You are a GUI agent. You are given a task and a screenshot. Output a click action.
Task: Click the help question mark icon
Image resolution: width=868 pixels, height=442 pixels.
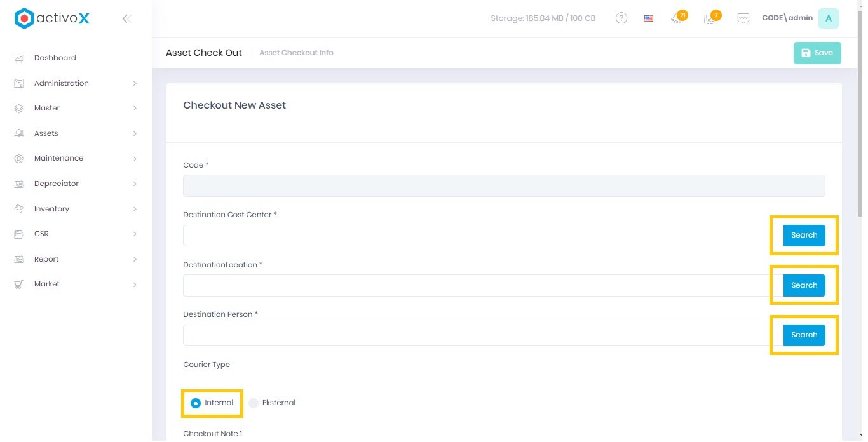[x=621, y=18]
